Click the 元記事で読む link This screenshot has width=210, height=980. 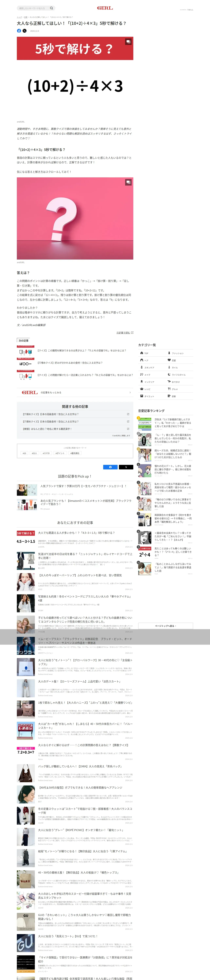tap(125, 333)
